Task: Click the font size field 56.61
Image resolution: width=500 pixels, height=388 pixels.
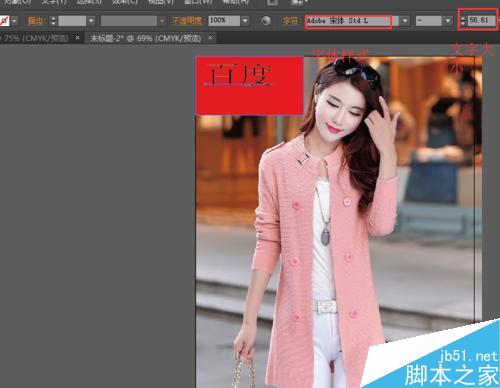Action: tap(481, 20)
